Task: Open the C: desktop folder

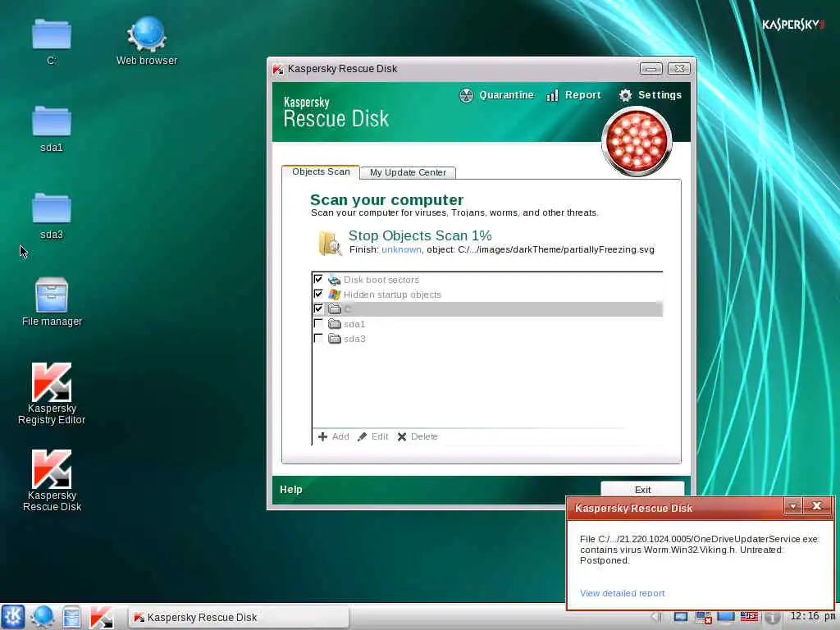Action: [x=51, y=42]
